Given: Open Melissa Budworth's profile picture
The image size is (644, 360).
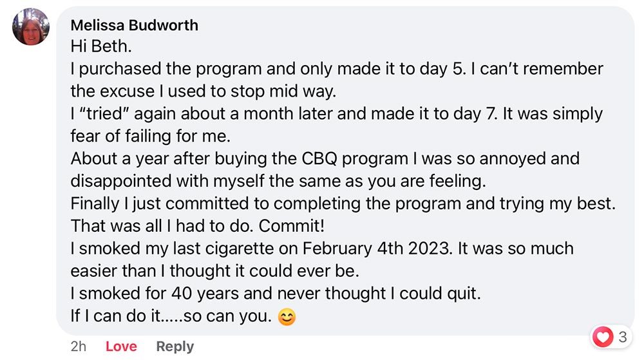Looking at the screenshot, I should [31, 27].
